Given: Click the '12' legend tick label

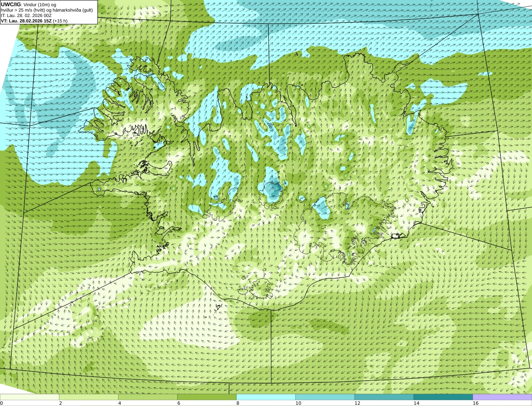Looking at the screenshot, I should [x=357, y=403].
